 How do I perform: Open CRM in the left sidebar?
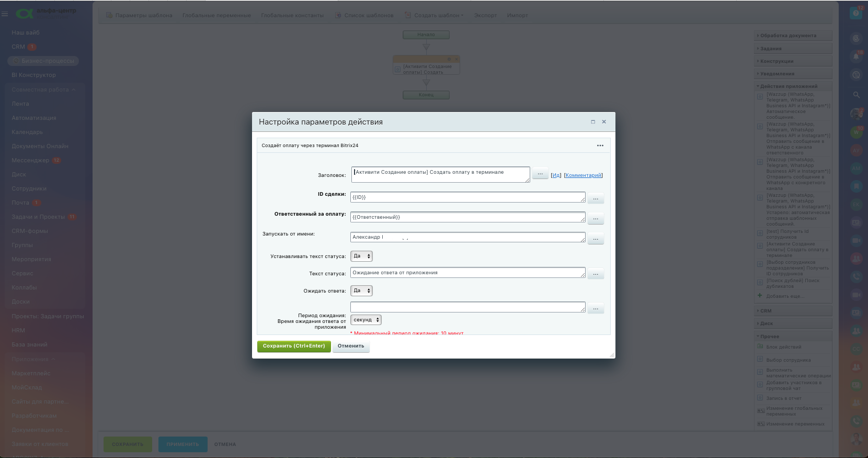pyautogui.click(x=18, y=47)
